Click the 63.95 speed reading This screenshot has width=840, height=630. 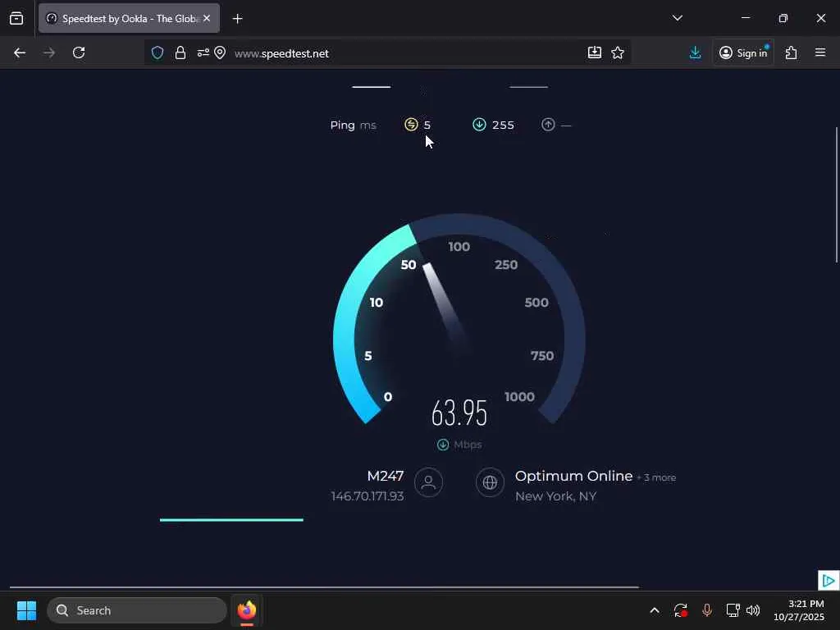point(459,413)
